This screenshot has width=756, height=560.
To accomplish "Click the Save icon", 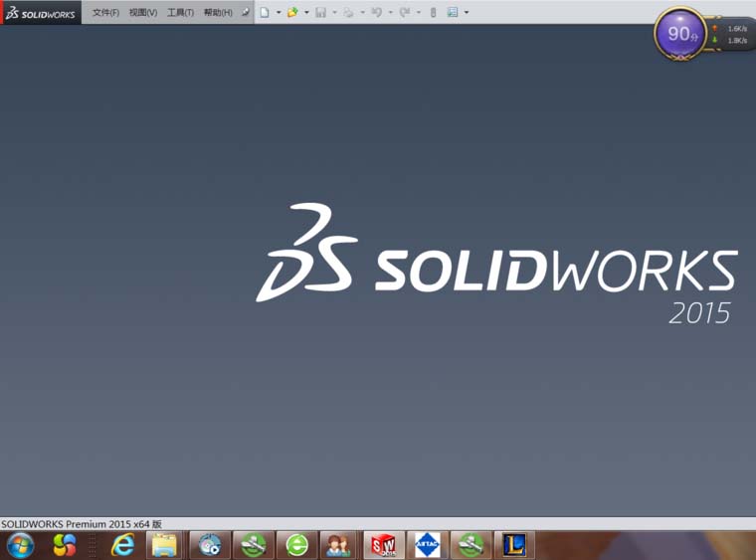I will coord(320,13).
